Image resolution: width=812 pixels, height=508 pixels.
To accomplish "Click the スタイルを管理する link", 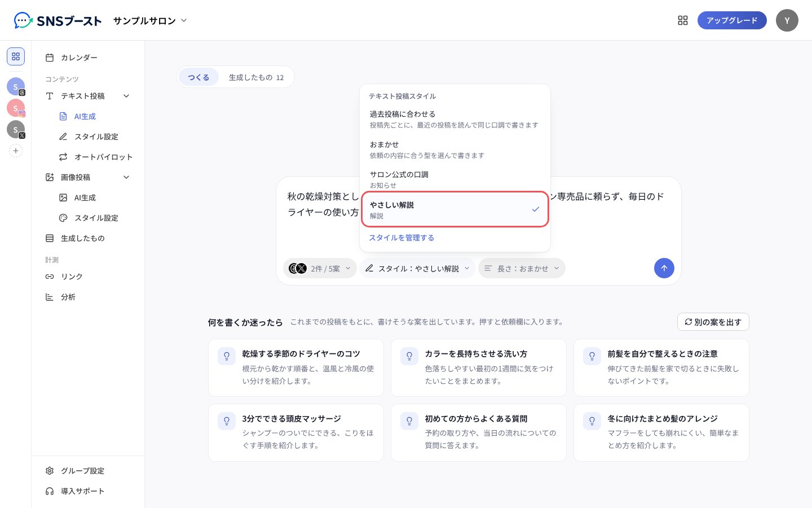I will coord(401,238).
